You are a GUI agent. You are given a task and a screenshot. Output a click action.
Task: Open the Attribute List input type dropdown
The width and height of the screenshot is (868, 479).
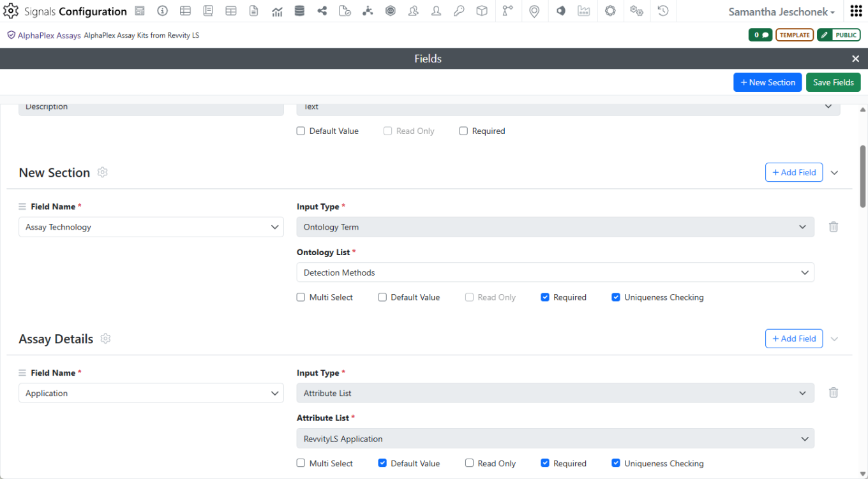(555, 394)
